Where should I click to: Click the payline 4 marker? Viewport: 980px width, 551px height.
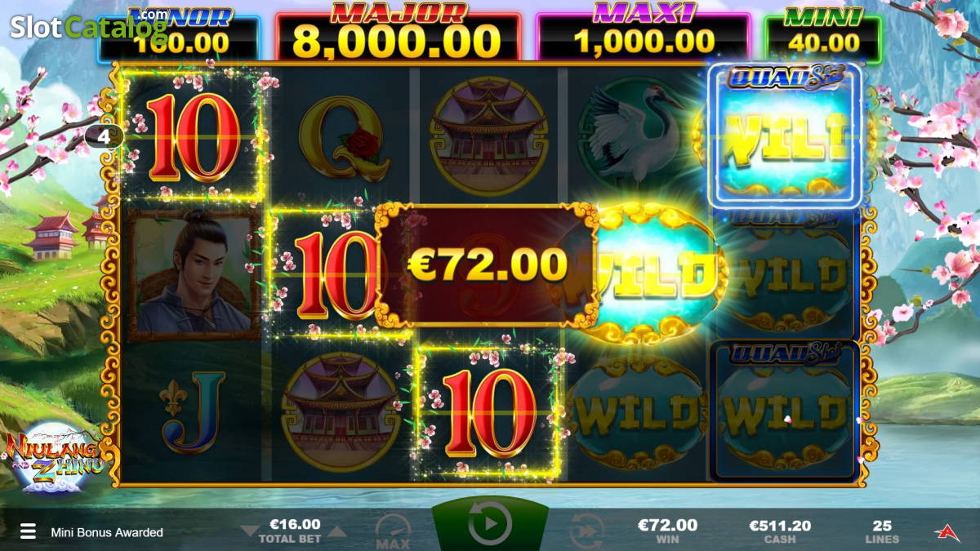[x=104, y=136]
